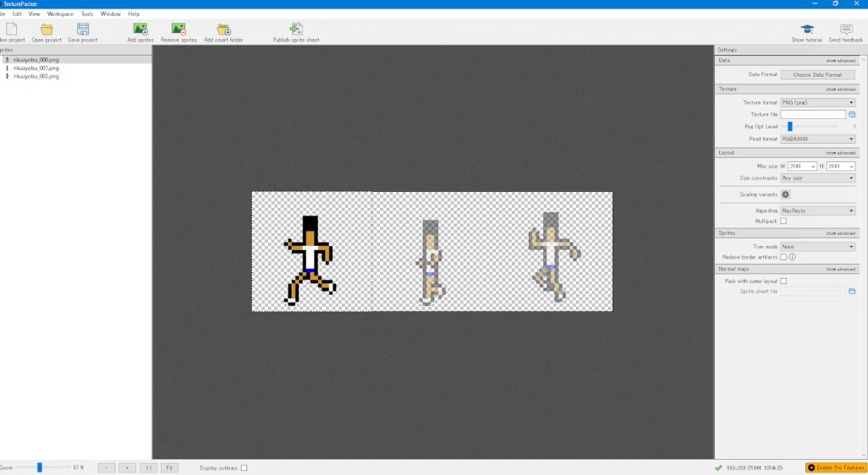
Task: Click the Remove sprites toolbar icon
Action: click(179, 30)
